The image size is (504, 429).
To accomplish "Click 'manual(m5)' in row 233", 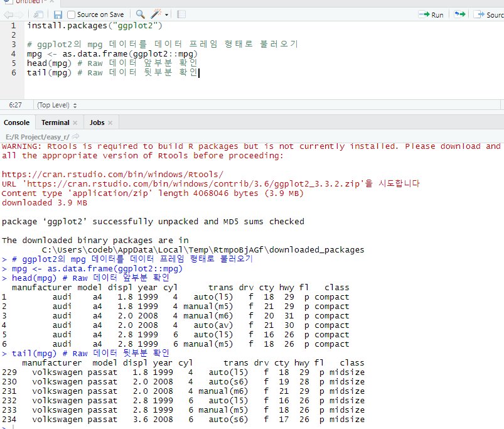I will coord(223,410).
